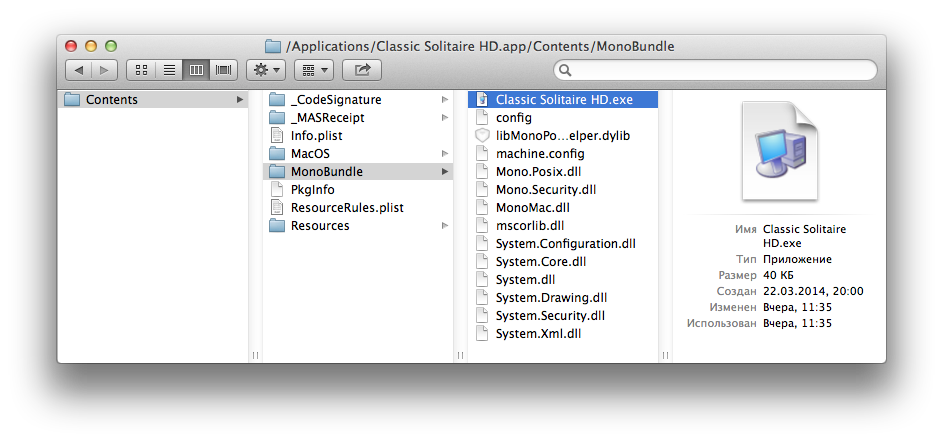The width and height of the screenshot is (943, 442).
Task: Click the machine.config file icon
Action: [x=482, y=154]
